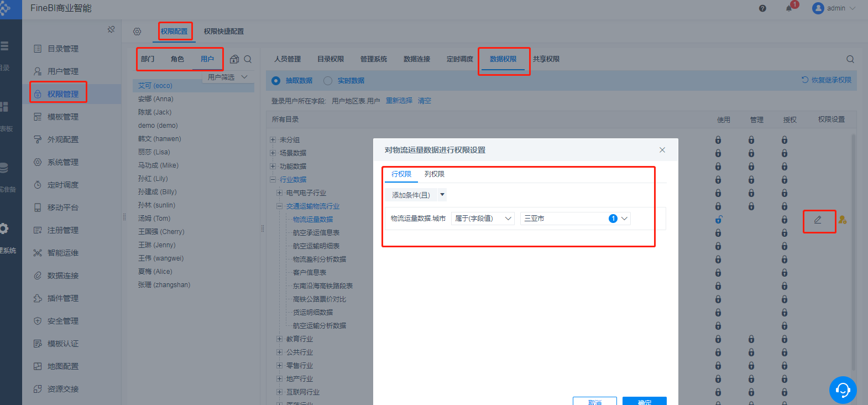Open 用户管理 in the sidebar menu
868x405 pixels.
click(63, 71)
